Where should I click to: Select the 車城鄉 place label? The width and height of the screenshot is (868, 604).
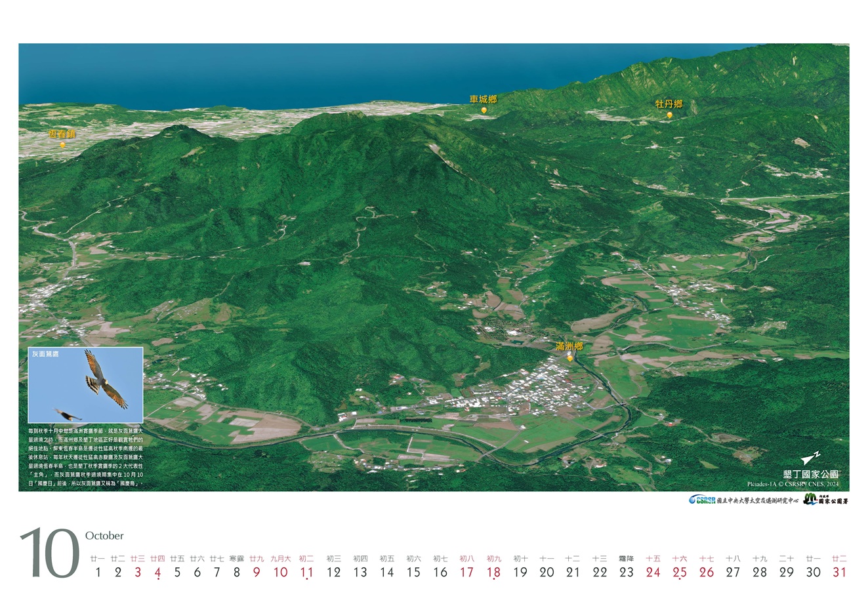[483, 99]
